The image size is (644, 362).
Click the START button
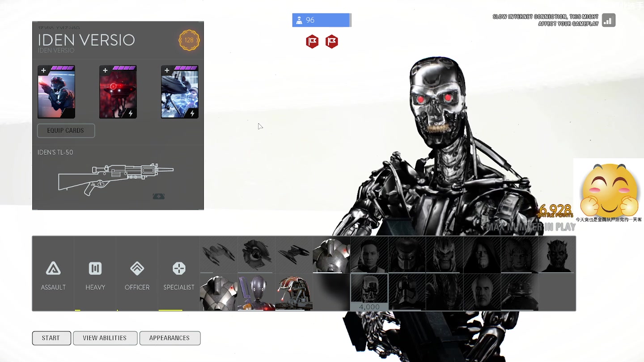point(51,338)
